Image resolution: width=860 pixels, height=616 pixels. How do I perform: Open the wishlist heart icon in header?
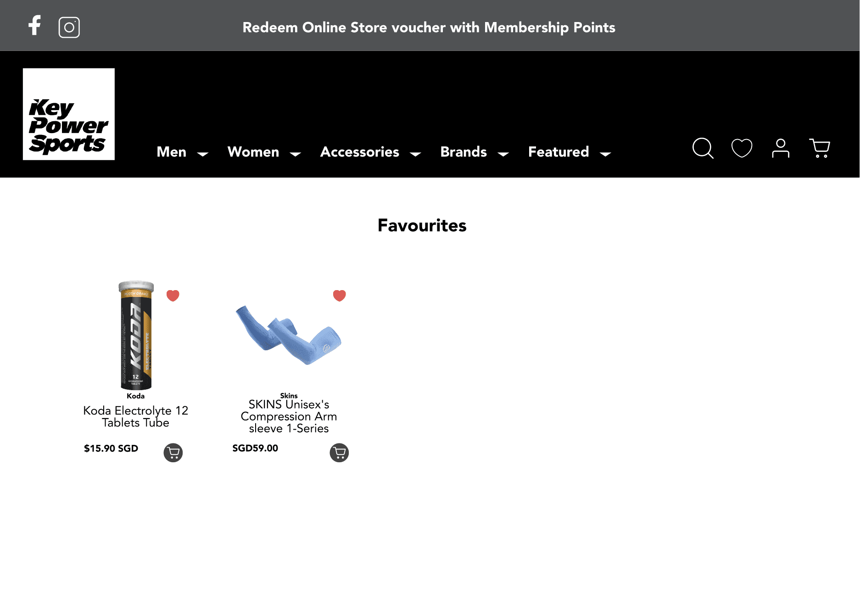click(742, 148)
